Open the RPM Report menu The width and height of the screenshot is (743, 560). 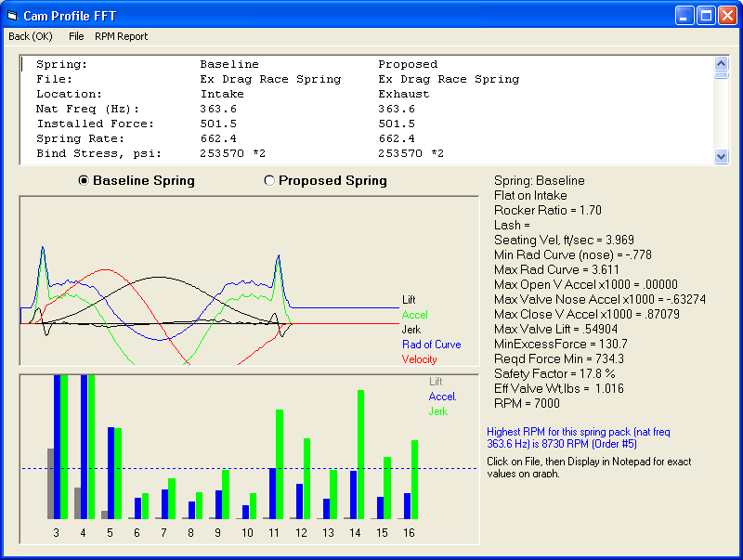point(121,36)
